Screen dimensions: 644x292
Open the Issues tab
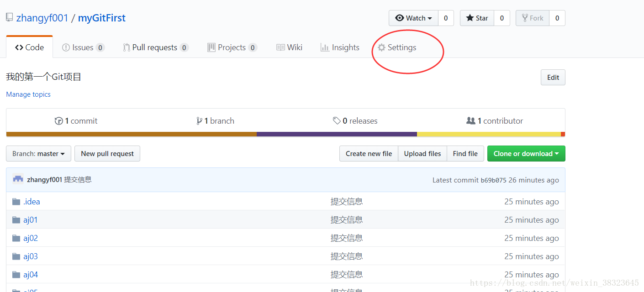coord(83,47)
